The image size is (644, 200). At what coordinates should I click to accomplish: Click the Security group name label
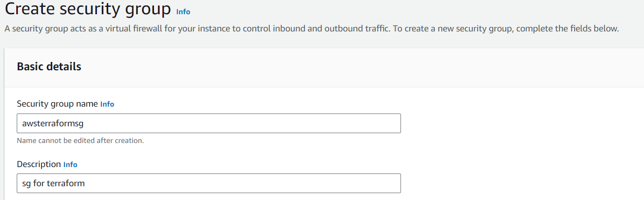tap(57, 104)
